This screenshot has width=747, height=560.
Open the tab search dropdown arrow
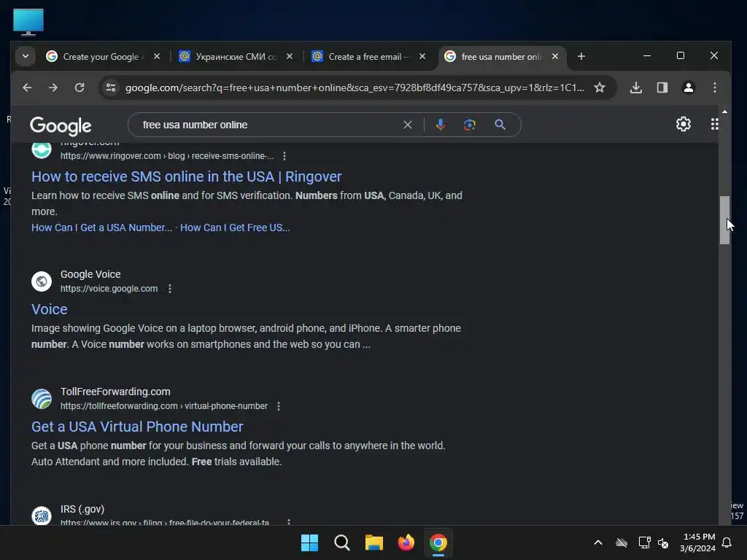tap(26, 56)
